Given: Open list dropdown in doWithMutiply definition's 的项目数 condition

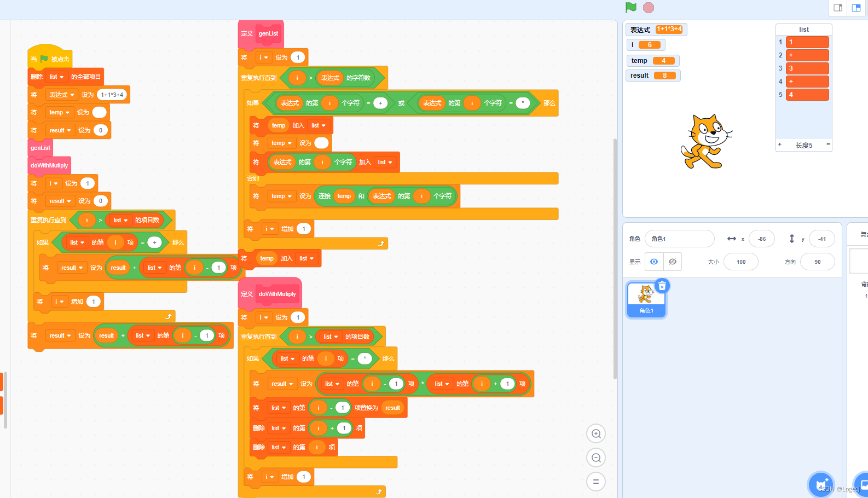Looking at the screenshot, I should tap(331, 337).
